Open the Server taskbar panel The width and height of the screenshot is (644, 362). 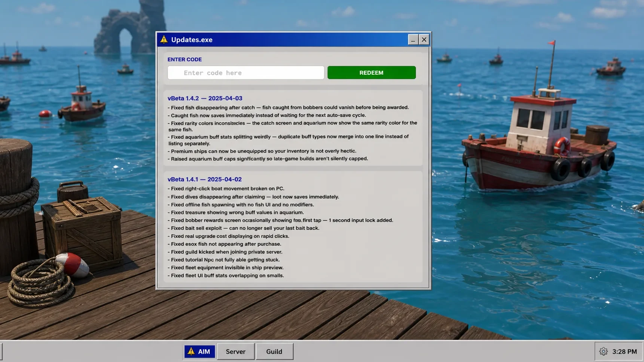[236, 352]
